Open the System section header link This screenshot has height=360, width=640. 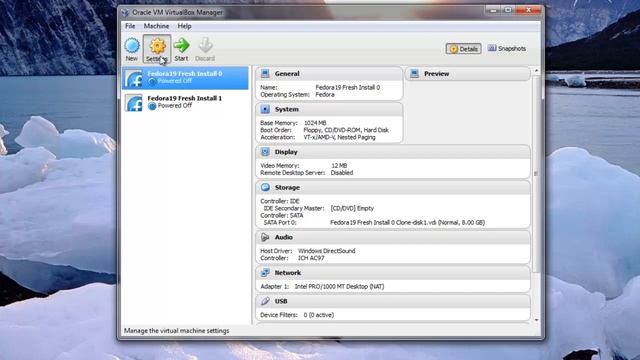287,109
